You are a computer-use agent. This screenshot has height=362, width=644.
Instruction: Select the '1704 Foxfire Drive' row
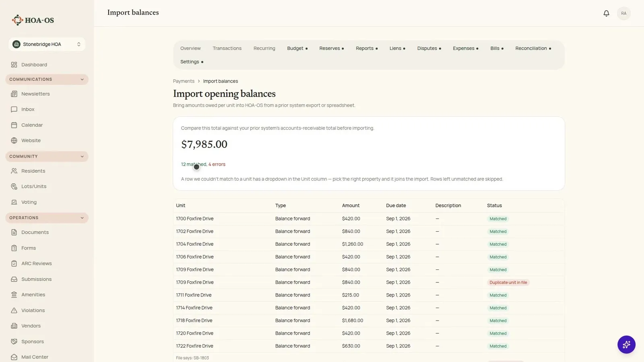(x=369, y=244)
